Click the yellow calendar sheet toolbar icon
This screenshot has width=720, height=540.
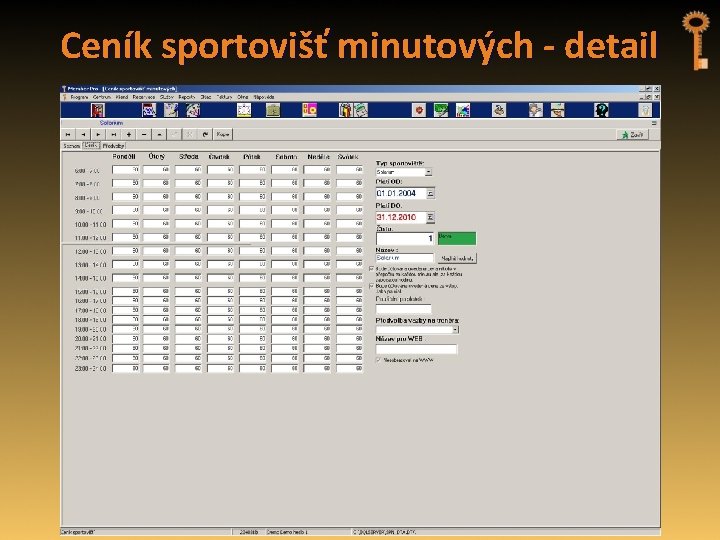244,110
